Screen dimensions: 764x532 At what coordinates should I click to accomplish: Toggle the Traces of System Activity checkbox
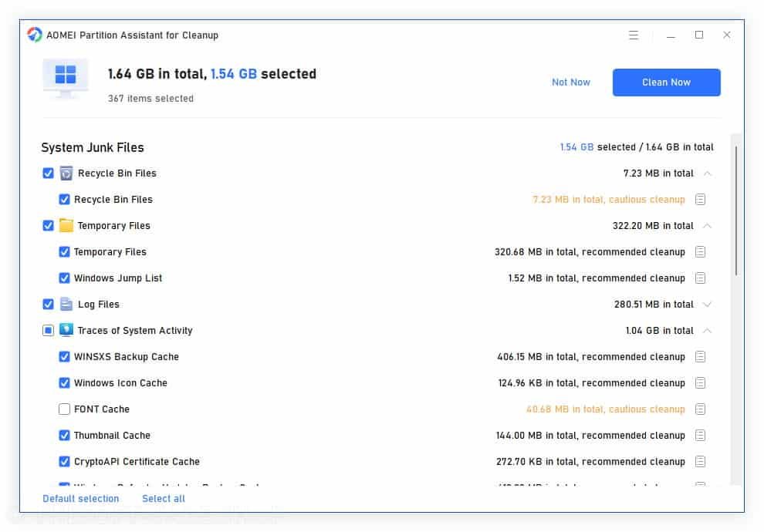click(x=48, y=331)
